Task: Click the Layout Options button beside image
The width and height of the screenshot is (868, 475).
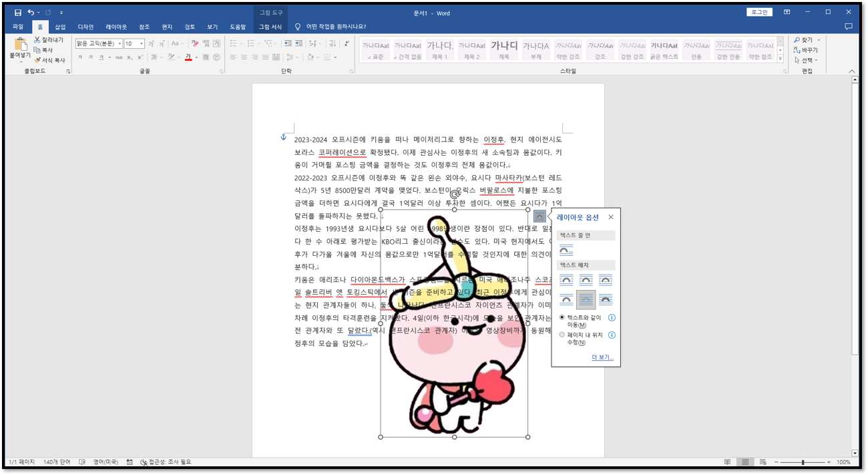Action: pos(539,216)
